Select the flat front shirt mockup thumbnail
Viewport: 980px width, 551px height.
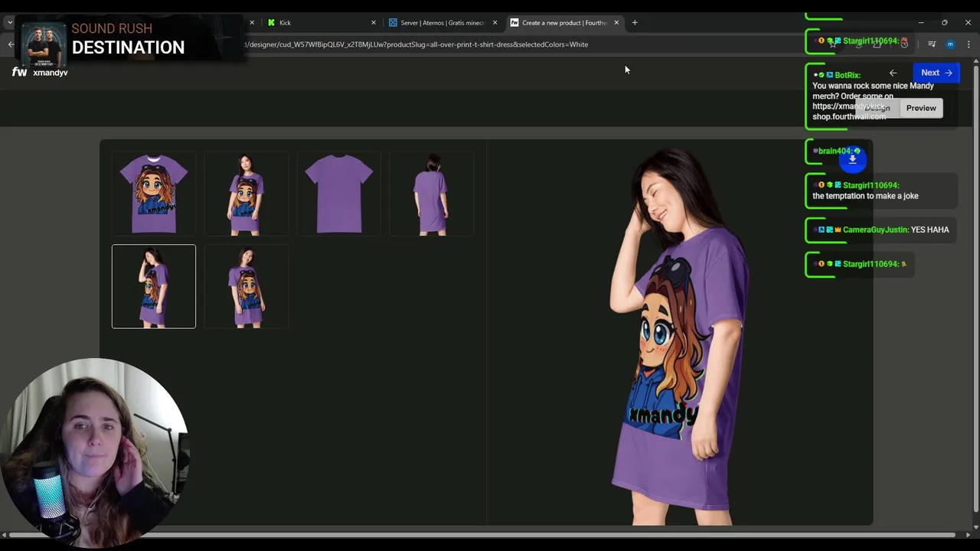coord(154,194)
